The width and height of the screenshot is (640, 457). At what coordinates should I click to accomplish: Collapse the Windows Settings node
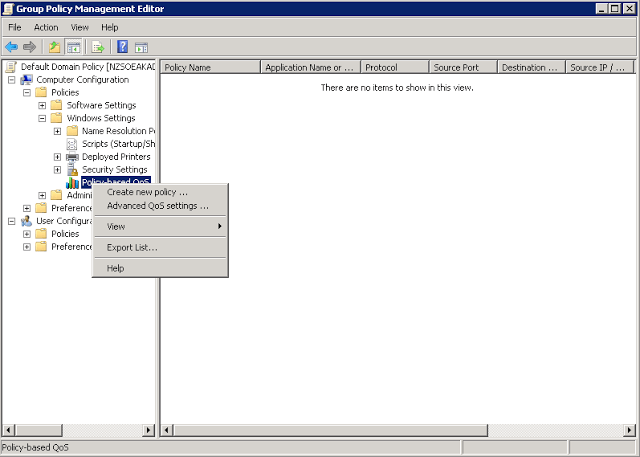(x=42, y=118)
